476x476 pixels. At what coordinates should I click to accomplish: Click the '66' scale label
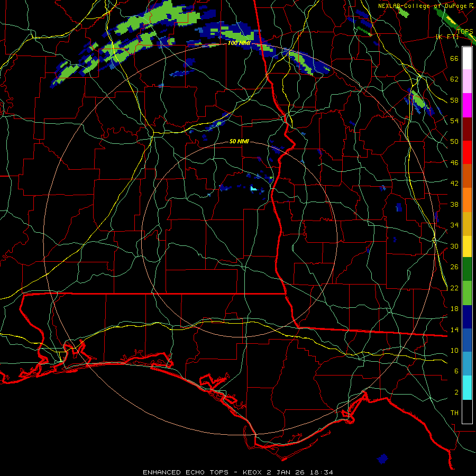454,58
